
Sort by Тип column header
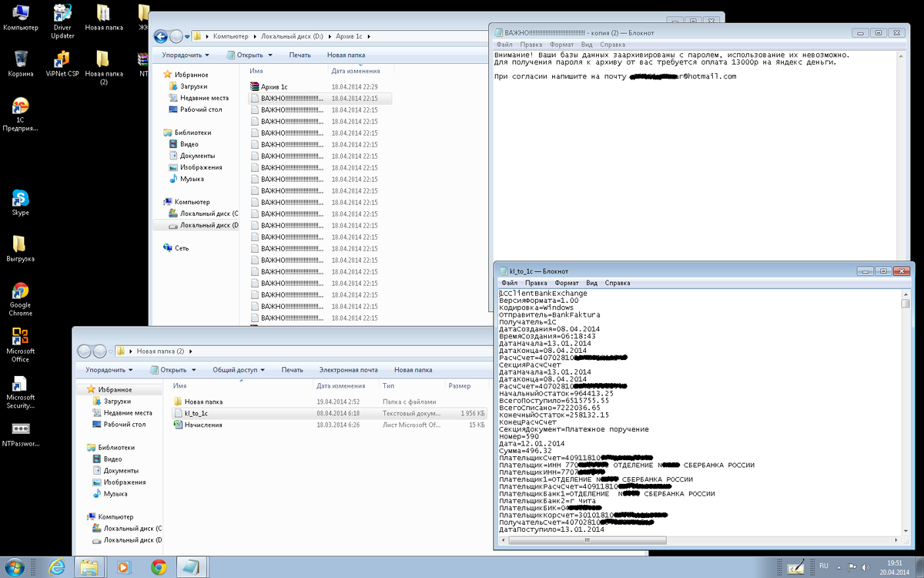click(411, 386)
